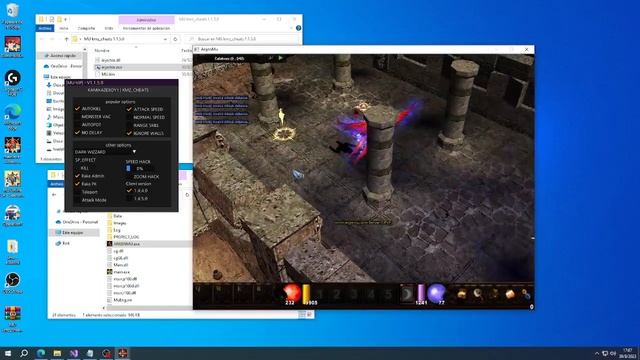The width and height of the screenshot is (640, 360).
Task: Select MuEng.ini in the file list
Action: point(119,300)
